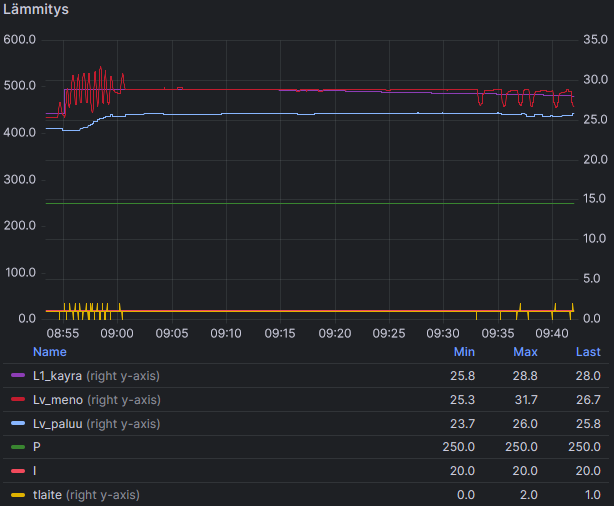
Task: Click the green P line in chart
Action: click(309, 203)
